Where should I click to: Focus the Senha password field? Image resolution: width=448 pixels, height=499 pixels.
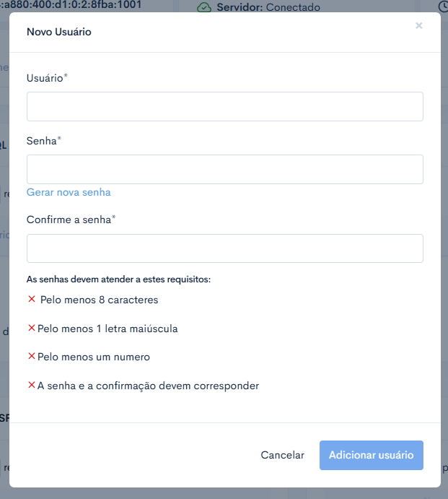[225, 169]
